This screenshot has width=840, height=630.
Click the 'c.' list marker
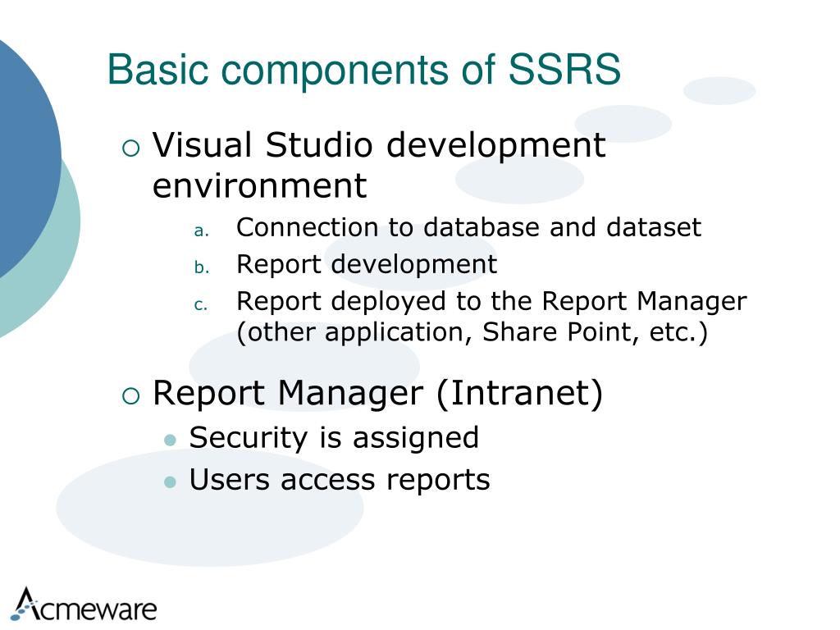pyautogui.click(x=201, y=305)
